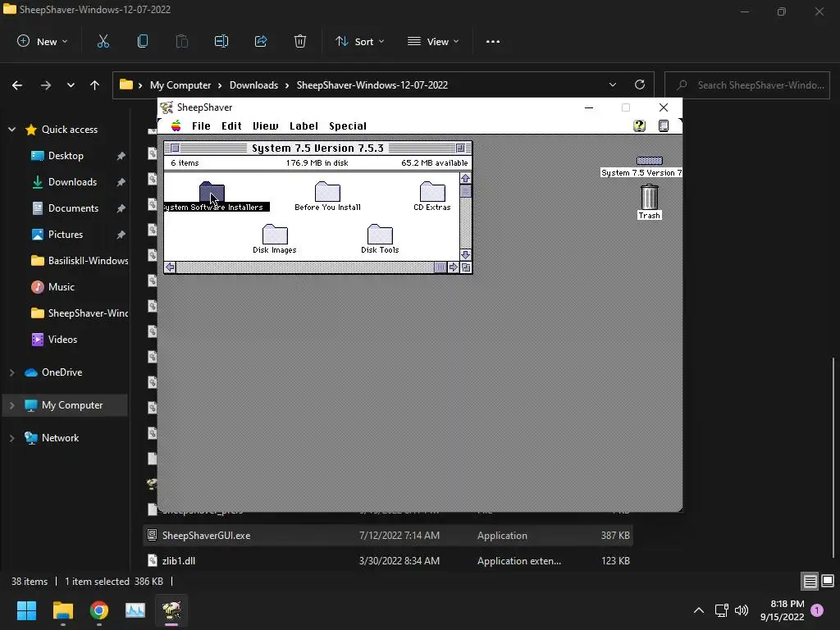Screen dimensions: 840x630
Task: Collapse the Quick access tree node
Action: pyautogui.click(x=11, y=130)
